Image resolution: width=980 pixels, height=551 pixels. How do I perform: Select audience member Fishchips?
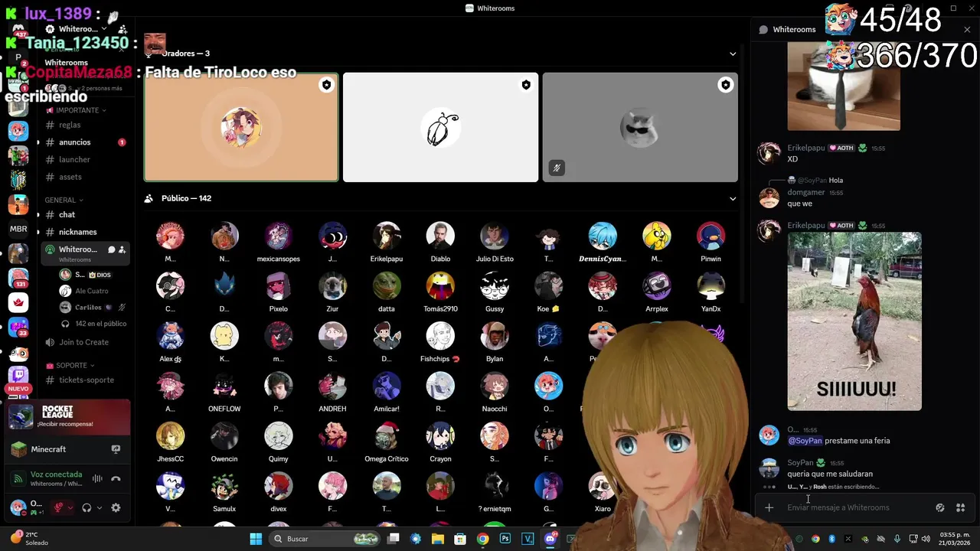coord(440,342)
